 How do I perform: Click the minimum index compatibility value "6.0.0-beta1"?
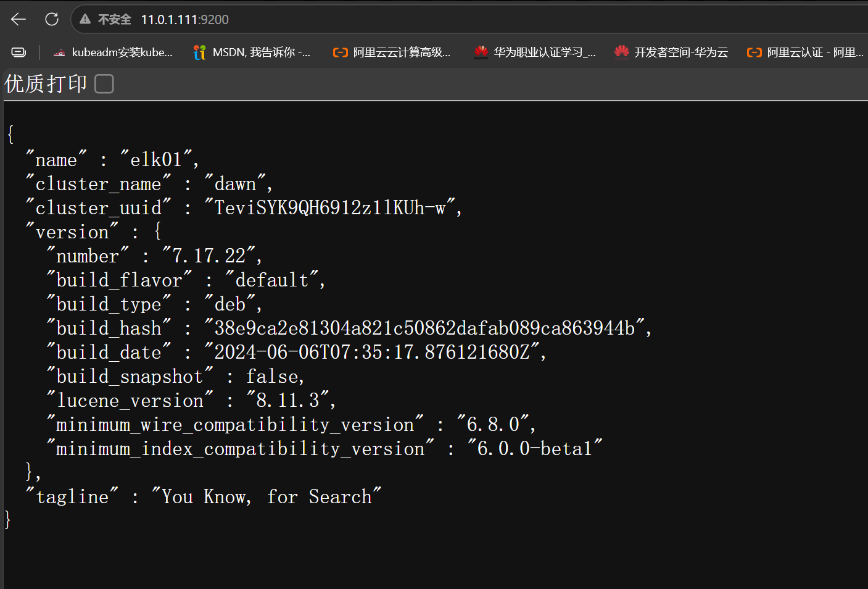tap(535, 449)
